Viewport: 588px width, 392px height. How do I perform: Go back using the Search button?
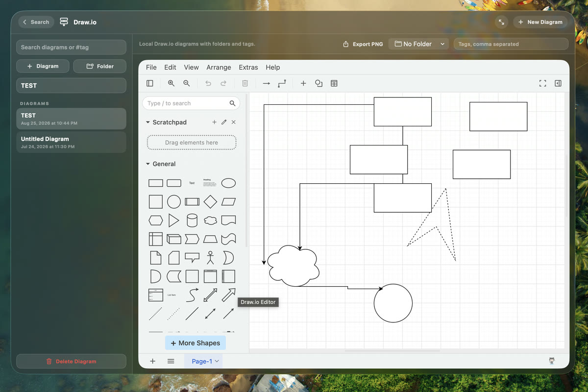pyautogui.click(x=36, y=22)
